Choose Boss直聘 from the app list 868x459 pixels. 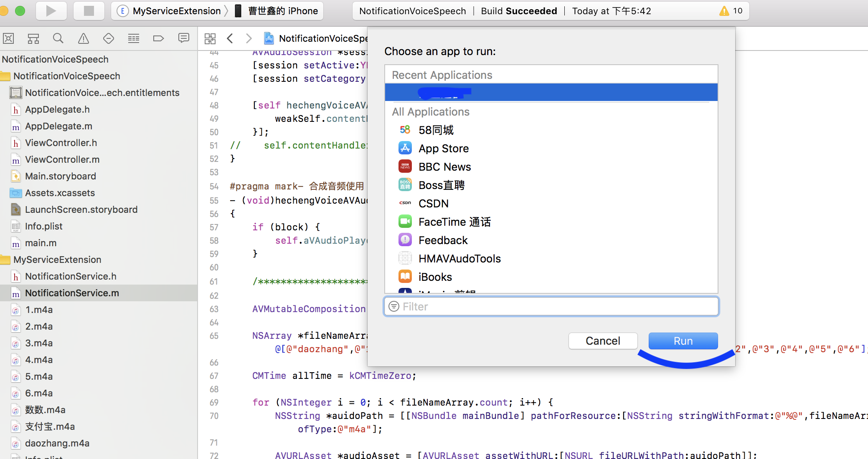click(551, 185)
